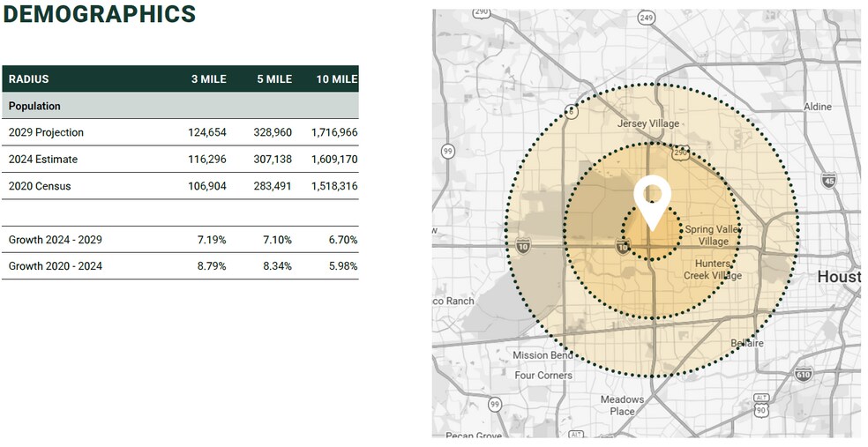
Task: Click the Interstate 610 shield marker
Action: (x=803, y=375)
